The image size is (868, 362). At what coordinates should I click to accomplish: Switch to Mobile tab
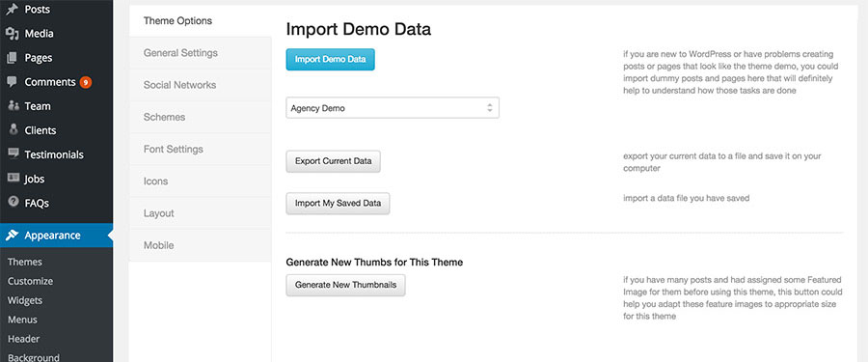pos(201,245)
